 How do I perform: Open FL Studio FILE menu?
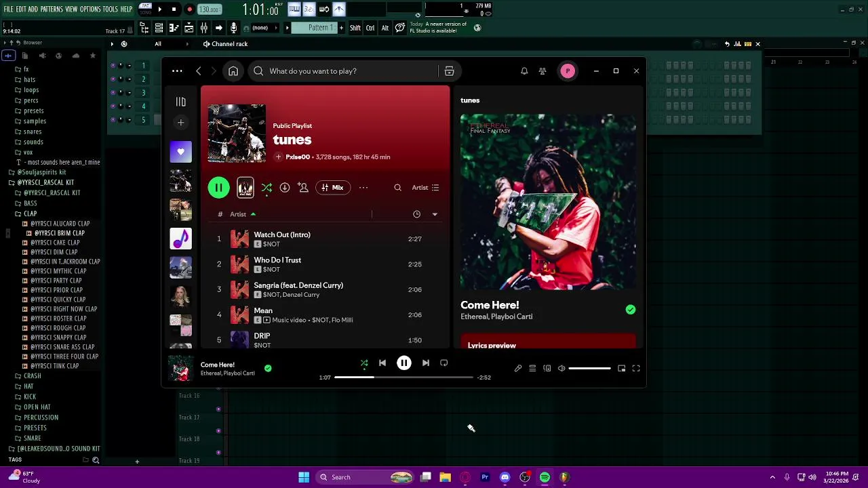tap(8, 9)
